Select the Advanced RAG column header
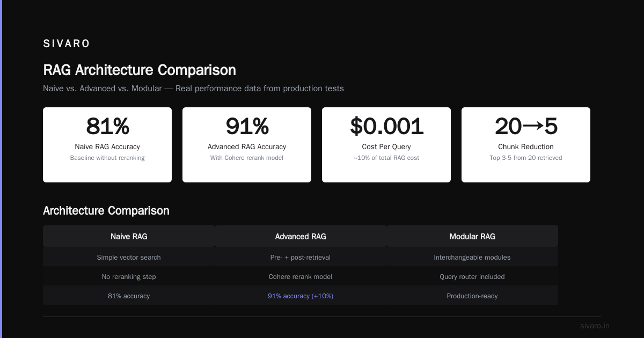Image resolution: width=644 pixels, height=338 pixels. (x=301, y=236)
